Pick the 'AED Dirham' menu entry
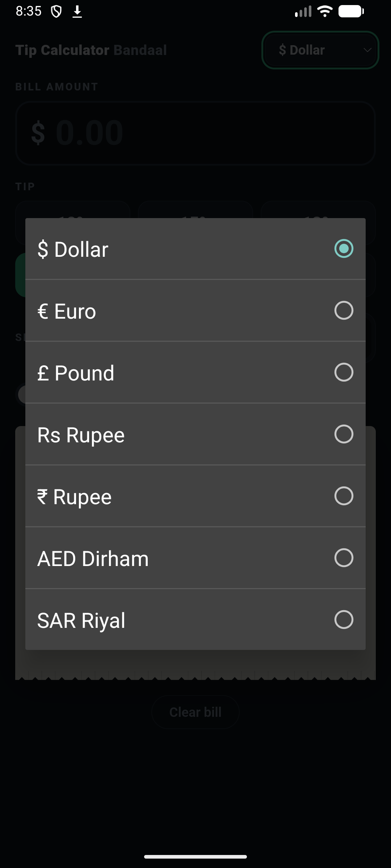 [195, 558]
